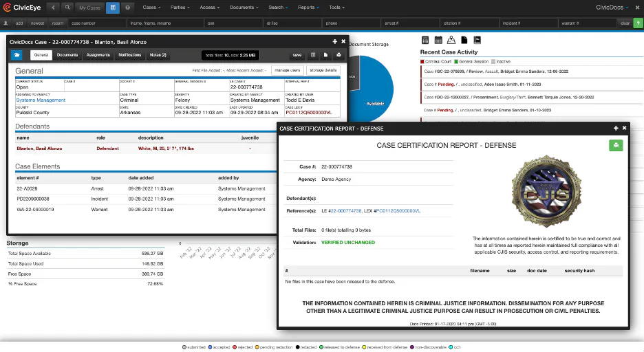The image size is (644, 352).
Task: Click the blank page icon above Recent Case Activity
Action: 464,40
